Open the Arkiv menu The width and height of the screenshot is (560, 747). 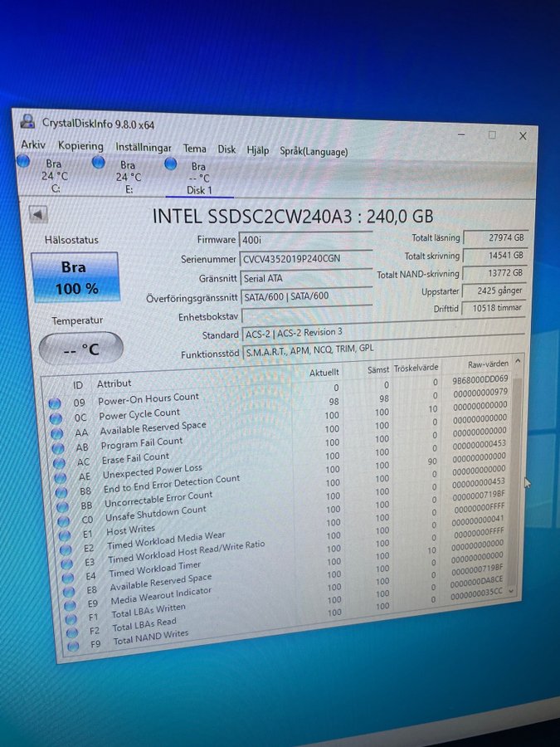pos(33,144)
